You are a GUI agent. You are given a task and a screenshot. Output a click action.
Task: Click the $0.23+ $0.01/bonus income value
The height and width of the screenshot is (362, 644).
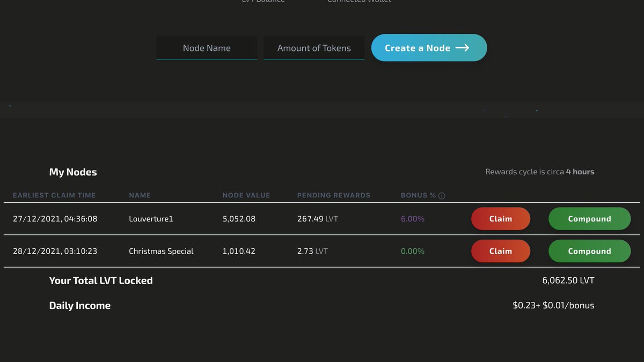554,306
